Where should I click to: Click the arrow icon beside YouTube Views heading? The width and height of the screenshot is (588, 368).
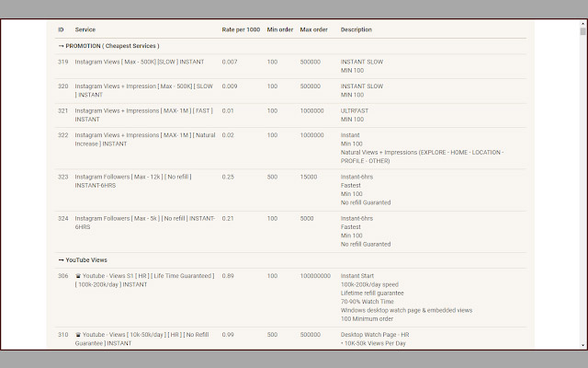point(62,259)
